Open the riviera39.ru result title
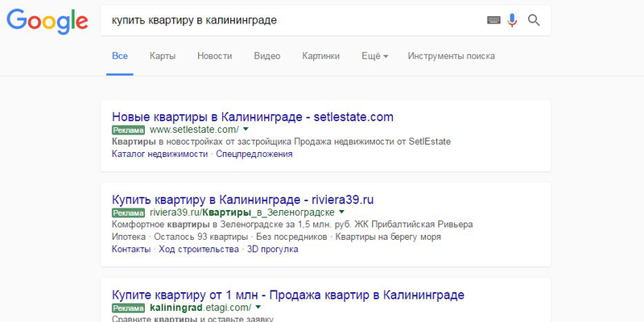644x322 pixels. (243, 199)
